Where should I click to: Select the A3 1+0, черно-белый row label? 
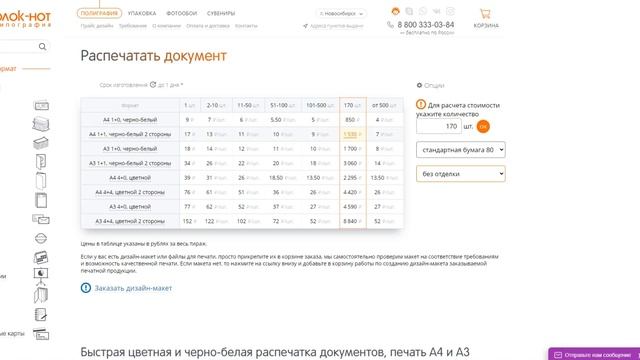pyautogui.click(x=130, y=149)
